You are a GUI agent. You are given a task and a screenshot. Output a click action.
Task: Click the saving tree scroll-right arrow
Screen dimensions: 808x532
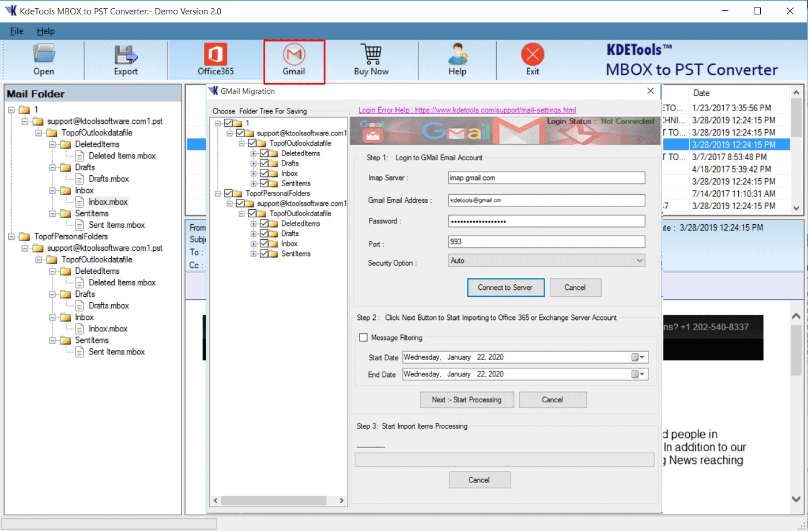pyautogui.click(x=342, y=500)
